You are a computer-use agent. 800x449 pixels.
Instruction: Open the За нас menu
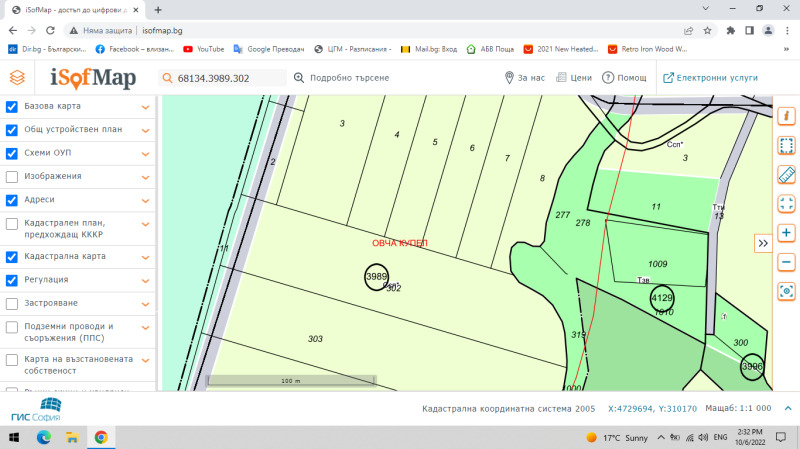click(x=524, y=78)
